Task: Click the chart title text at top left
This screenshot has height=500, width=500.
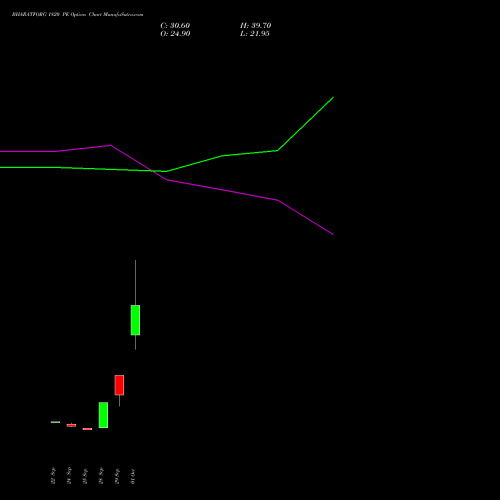Action: [x=78, y=15]
